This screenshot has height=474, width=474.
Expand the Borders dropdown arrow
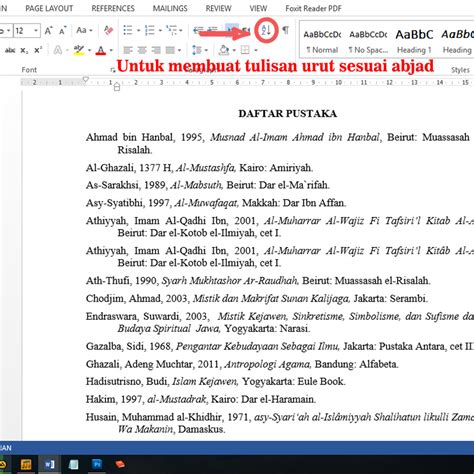(256, 51)
